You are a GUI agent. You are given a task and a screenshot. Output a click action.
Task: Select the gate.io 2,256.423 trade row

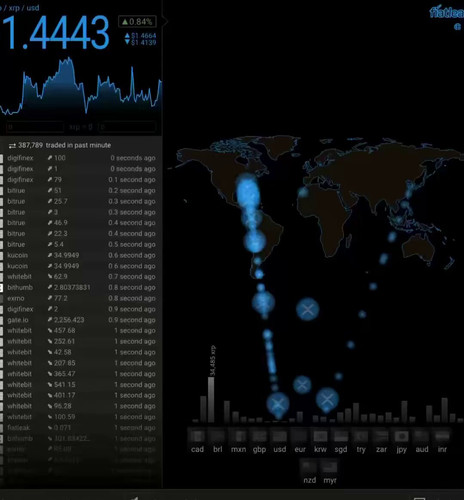coord(81,320)
